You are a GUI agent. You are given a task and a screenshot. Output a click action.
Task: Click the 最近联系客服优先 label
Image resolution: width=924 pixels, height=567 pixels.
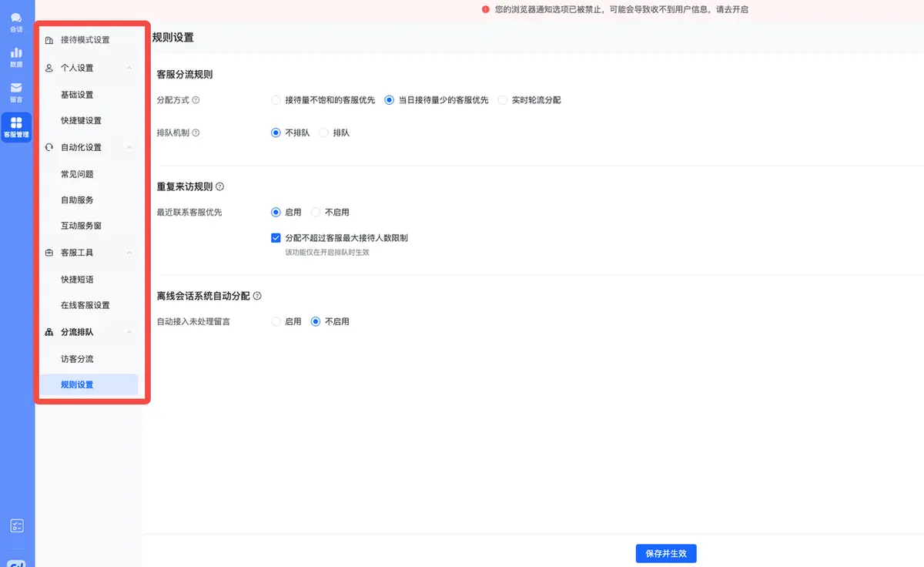coord(189,212)
